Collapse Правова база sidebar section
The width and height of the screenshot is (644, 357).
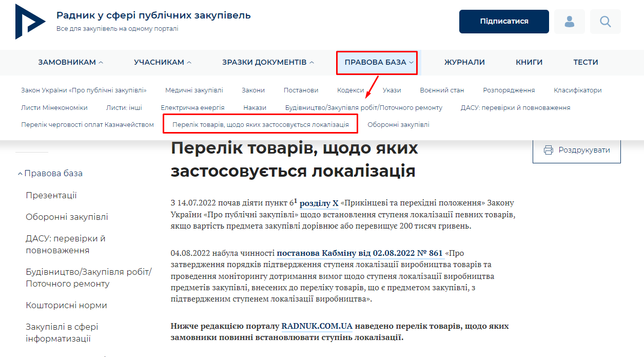pos(50,173)
